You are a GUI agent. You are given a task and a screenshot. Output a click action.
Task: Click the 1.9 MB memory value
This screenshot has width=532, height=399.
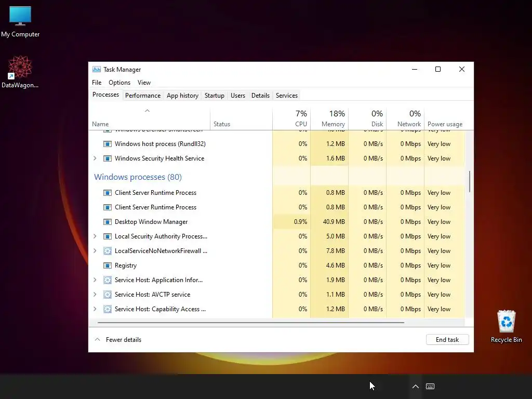coord(335,280)
